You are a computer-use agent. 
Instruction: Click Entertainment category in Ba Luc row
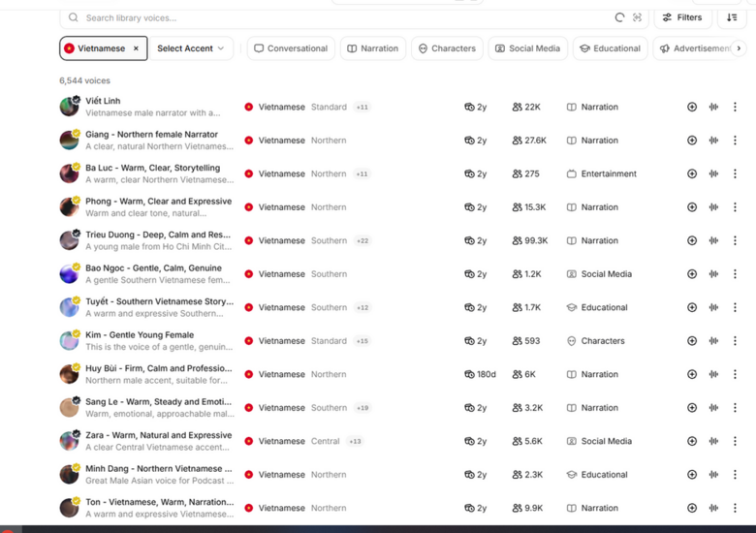[602, 173]
